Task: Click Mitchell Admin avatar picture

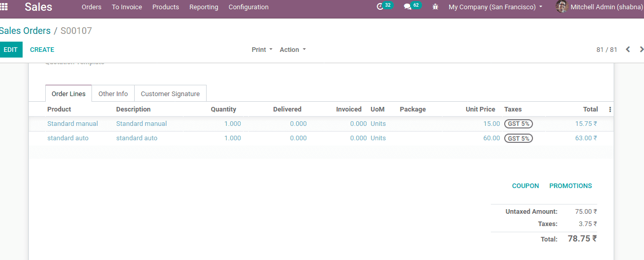Action: pos(562,7)
